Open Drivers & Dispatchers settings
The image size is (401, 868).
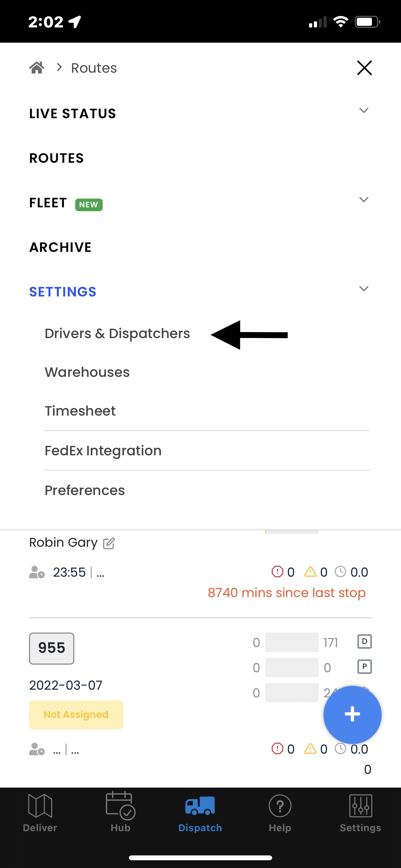[117, 333]
